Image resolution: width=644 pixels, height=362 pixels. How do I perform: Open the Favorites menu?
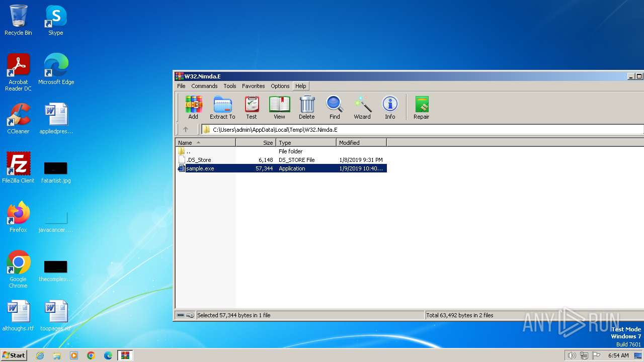tap(254, 86)
